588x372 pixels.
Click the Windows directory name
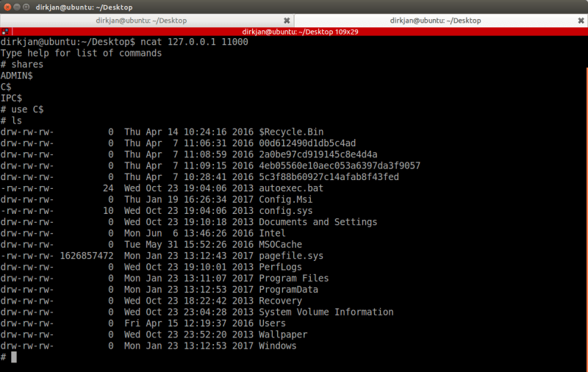point(278,346)
